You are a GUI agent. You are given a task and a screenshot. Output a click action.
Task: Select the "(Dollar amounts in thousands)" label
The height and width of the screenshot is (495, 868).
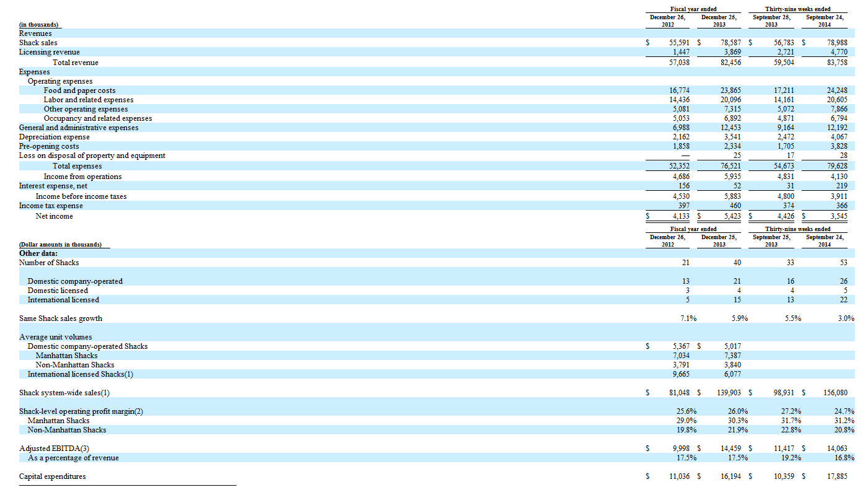pos(61,245)
